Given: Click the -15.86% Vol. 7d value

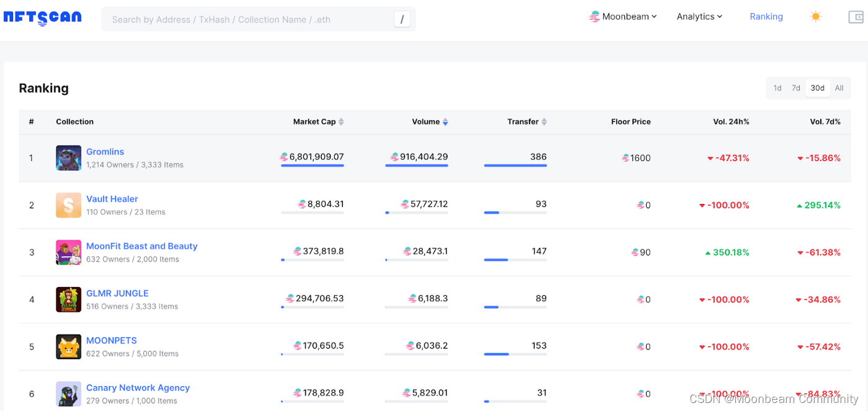Looking at the screenshot, I should coord(823,158).
